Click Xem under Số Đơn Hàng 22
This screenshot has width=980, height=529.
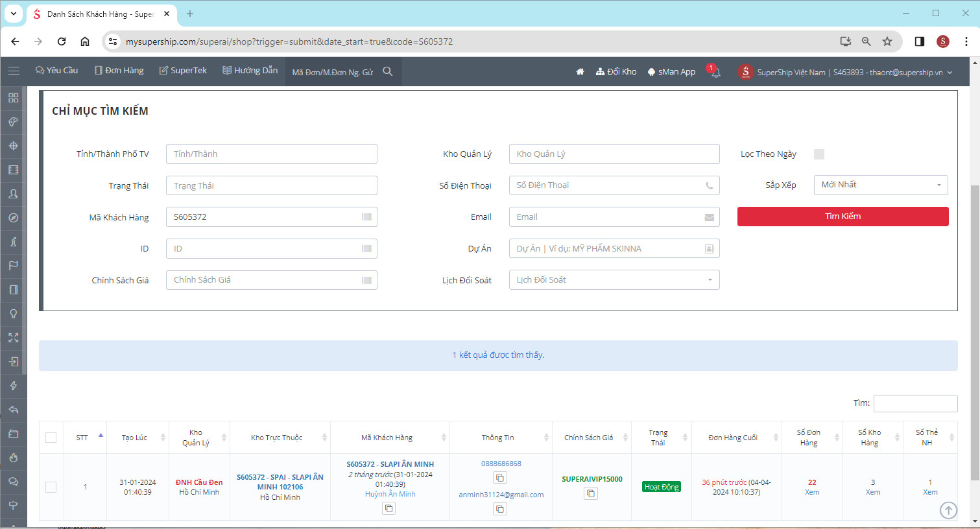coord(812,492)
